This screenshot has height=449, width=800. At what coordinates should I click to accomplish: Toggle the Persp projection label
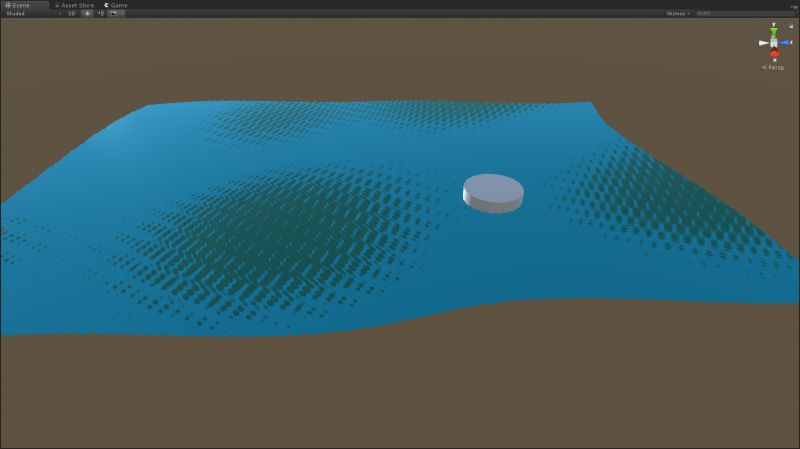[774, 67]
